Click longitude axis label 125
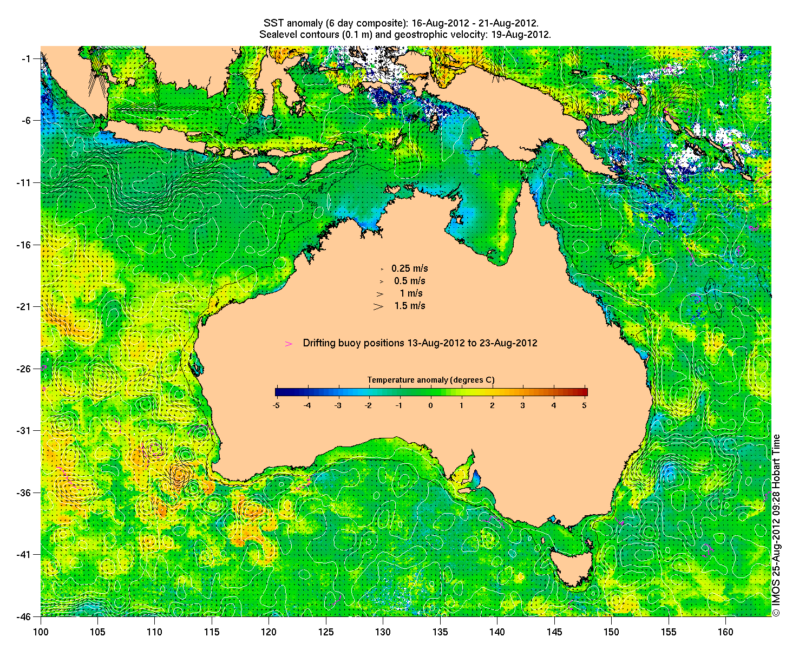 coord(326,632)
